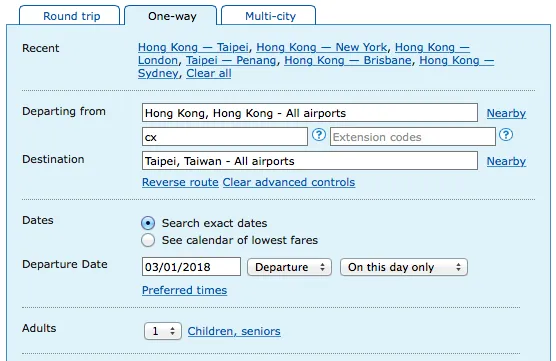The image size is (556, 361).
Task: Click the Departure Date input field
Action: click(x=191, y=267)
